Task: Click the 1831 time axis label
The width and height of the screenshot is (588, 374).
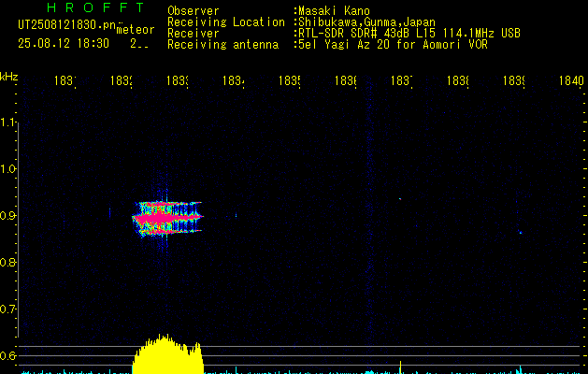Action: [x=65, y=80]
